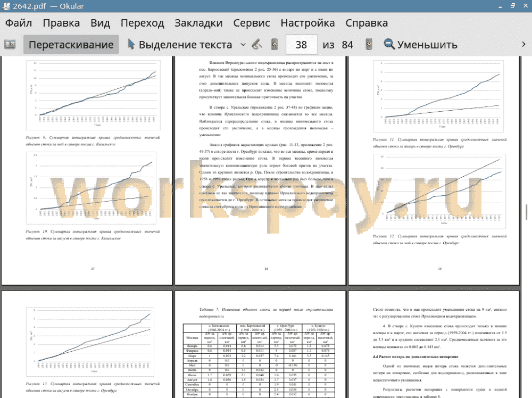Image resolution: width=532 pixels, height=398 pixels.
Task: Click paragraph starting 'Стоит отметить'
Action: 439,313
